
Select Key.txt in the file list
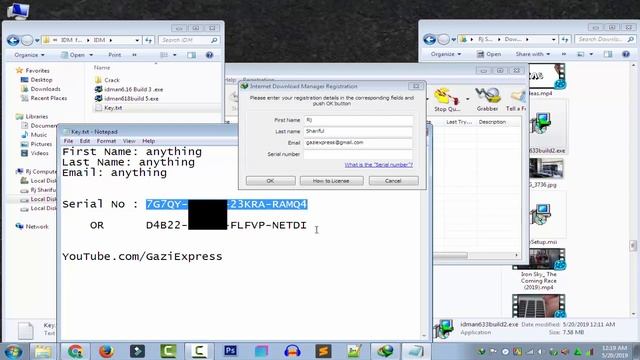pos(109,108)
